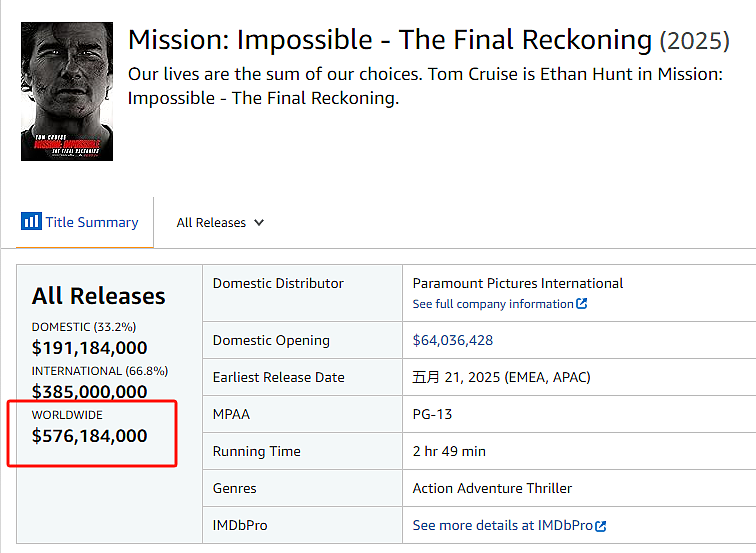Click the international gross $385,000,000 figure
This screenshot has height=553, width=756.
89,391
